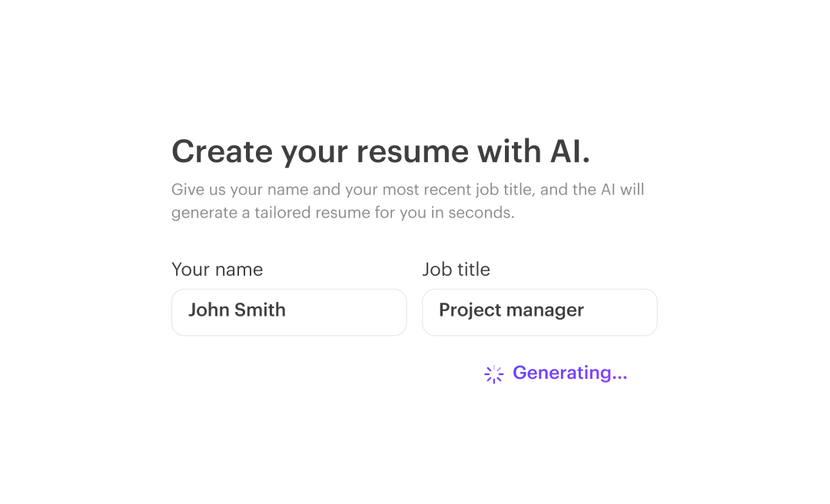Click the typed text Project manager
This screenshot has width=830, height=504.
click(x=511, y=310)
